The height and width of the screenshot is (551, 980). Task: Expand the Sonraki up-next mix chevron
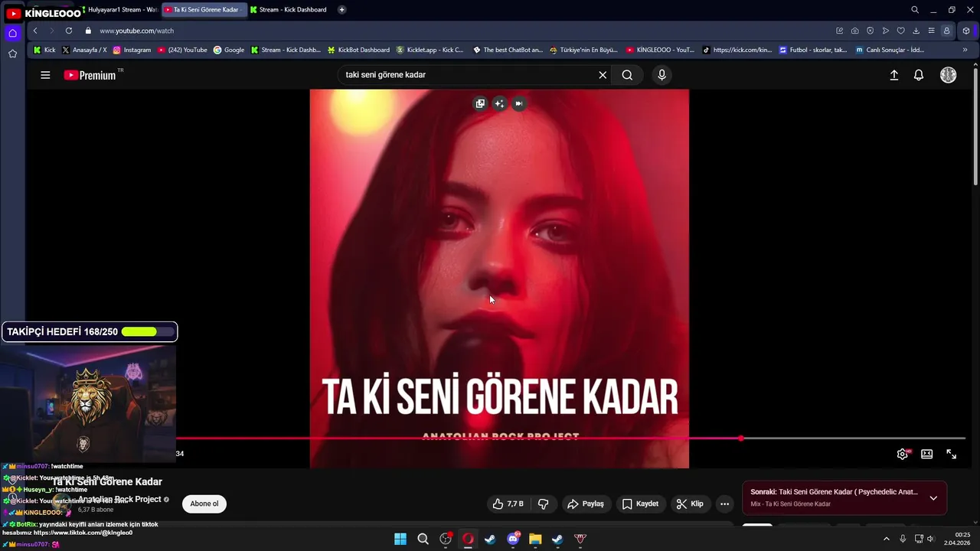click(933, 497)
